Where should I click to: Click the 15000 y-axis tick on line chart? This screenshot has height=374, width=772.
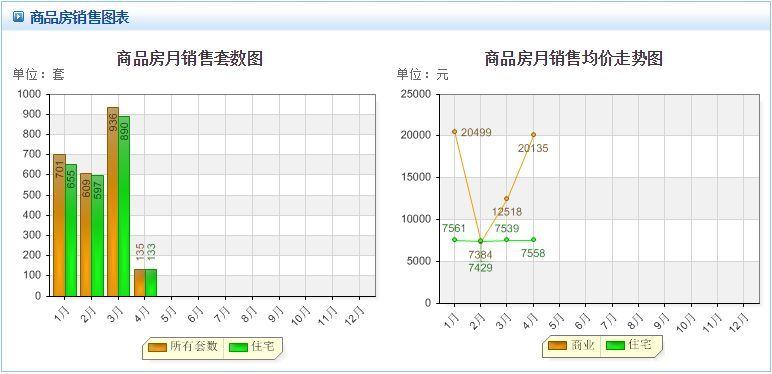417,177
